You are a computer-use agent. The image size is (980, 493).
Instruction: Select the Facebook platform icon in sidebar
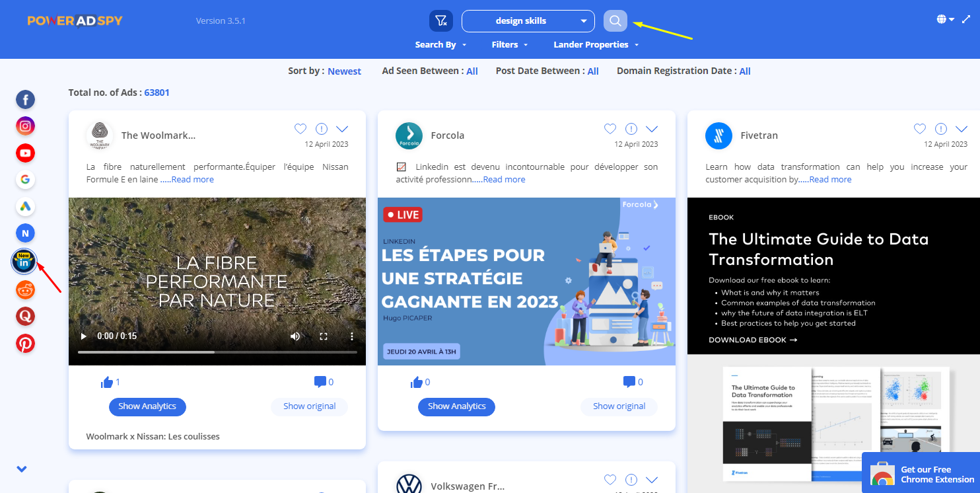point(25,100)
